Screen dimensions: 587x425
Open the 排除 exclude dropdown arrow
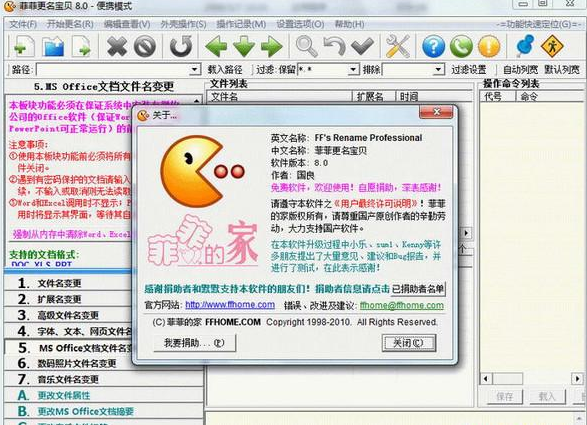[438, 70]
